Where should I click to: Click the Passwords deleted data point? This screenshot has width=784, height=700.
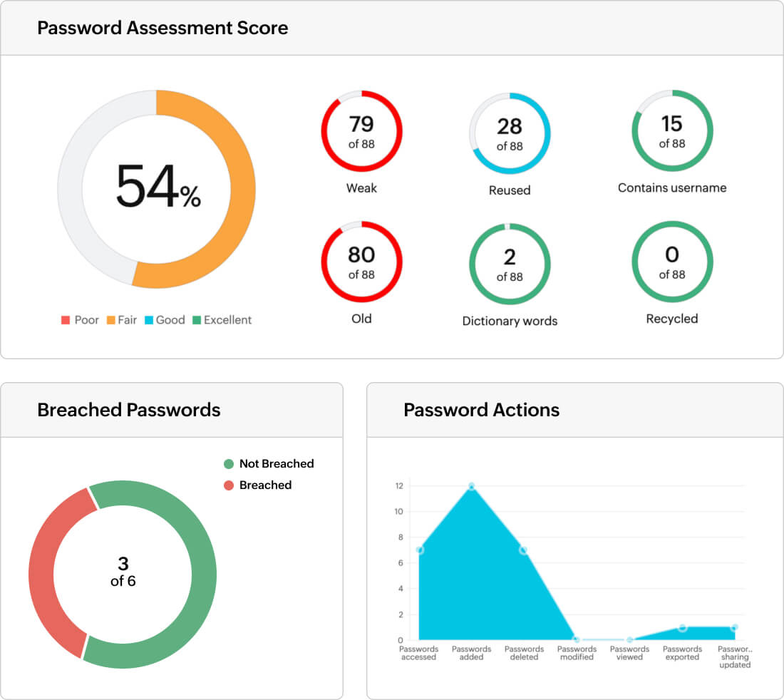pos(524,550)
